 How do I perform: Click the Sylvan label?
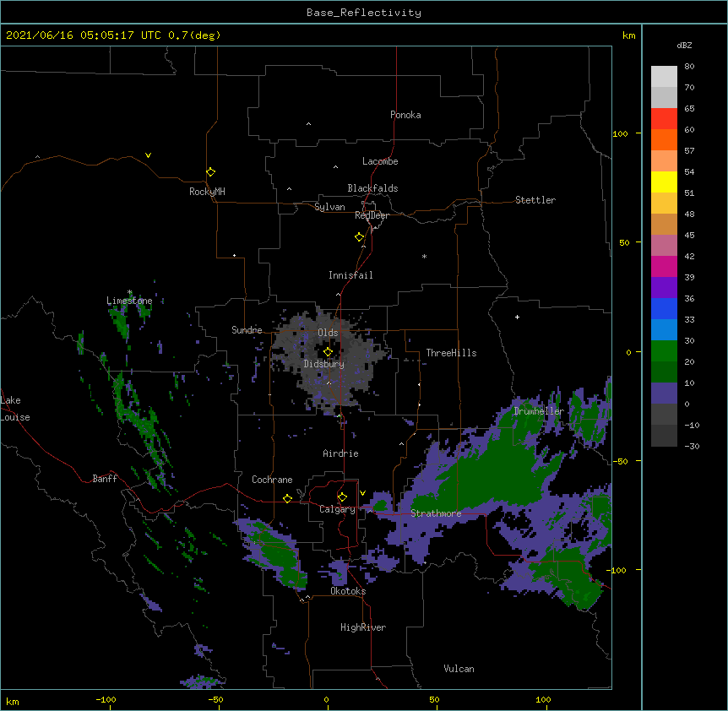(329, 207)
